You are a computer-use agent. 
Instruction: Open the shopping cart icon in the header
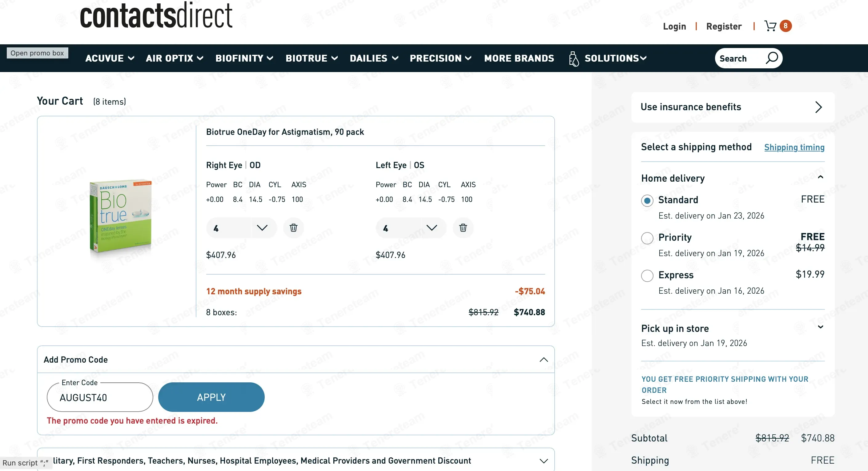click(770, 26)
